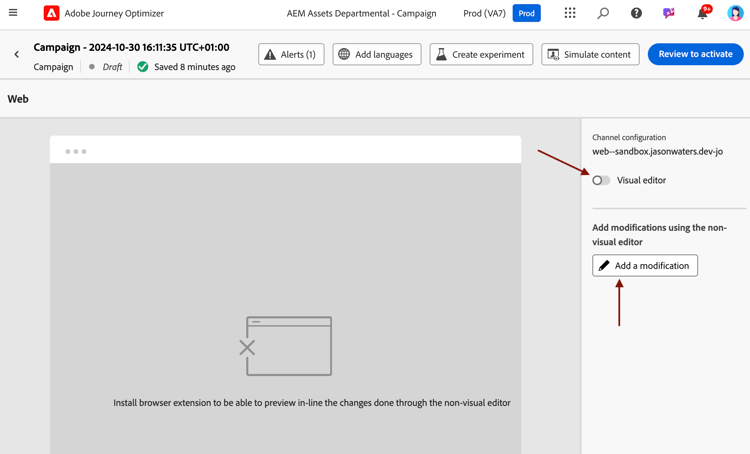Click the Campaign breadcrumb label
750x454 pixels.
coord(53,67)
